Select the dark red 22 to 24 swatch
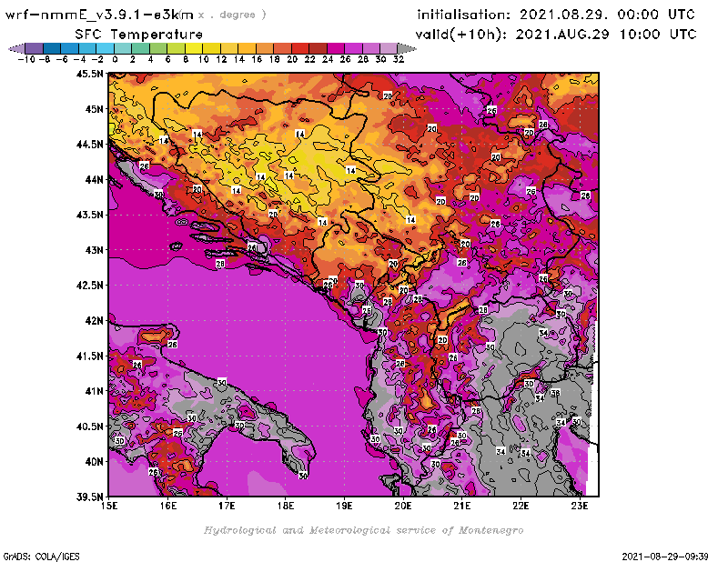Viewport: 728px width, 562px height. click(318, 48)
